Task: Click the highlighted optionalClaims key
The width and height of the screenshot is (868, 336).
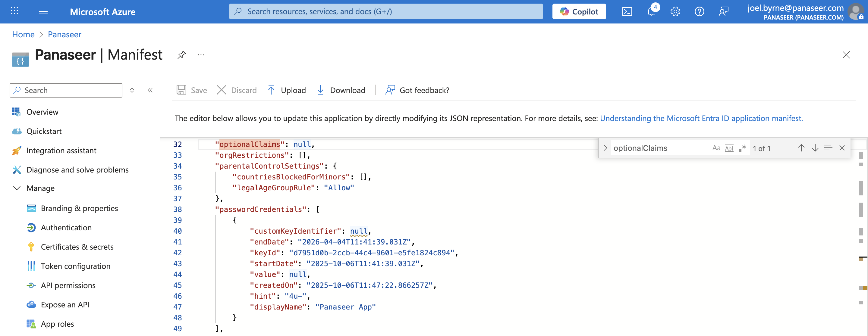Action: (x=250, y=144)
